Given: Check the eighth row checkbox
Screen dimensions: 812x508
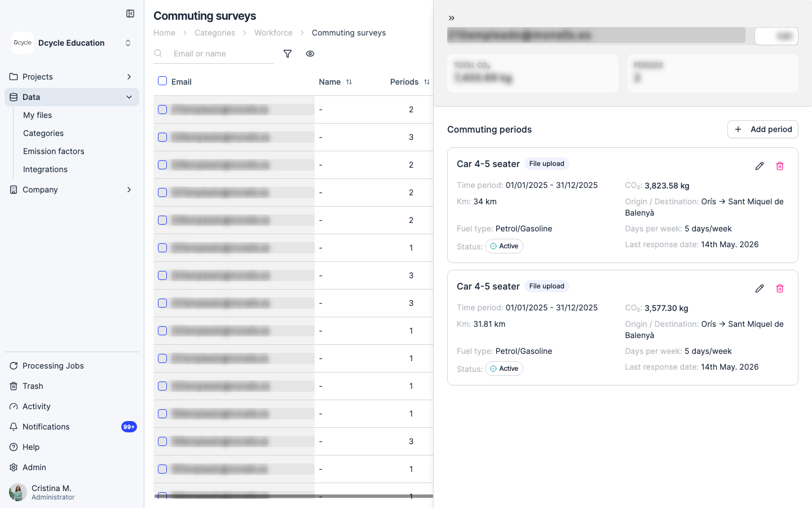Looking at the screenshot, I should 162,303.
